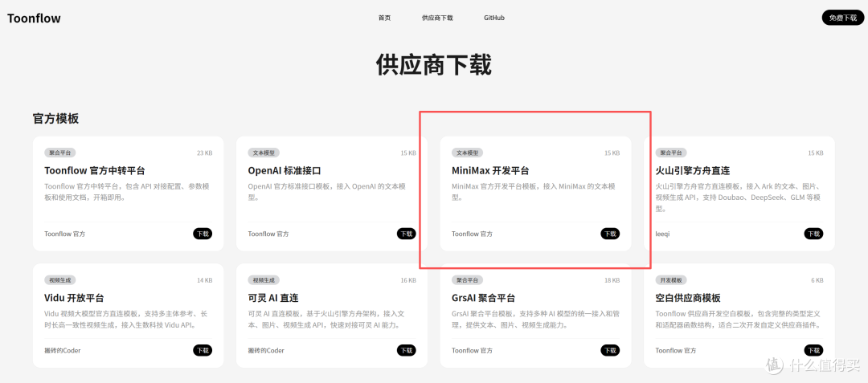
Task: Click the 空白供应商模板 card title
Action: coord(688,298)
